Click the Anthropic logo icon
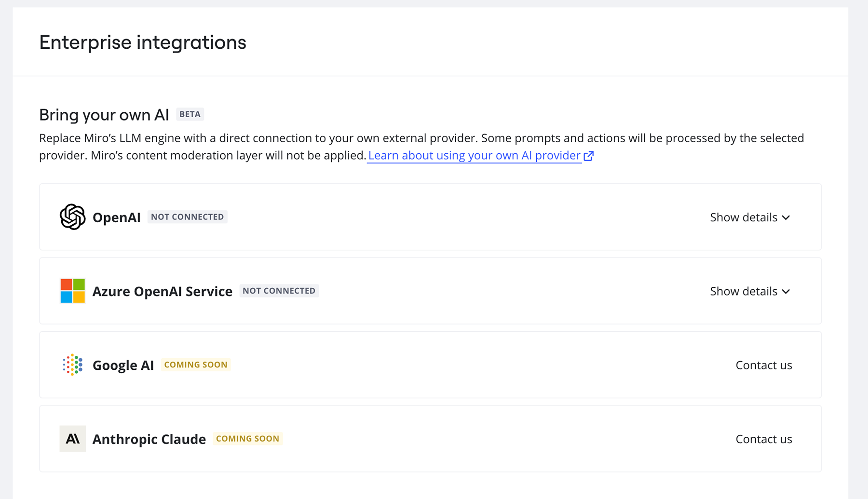 coord(72,439)
